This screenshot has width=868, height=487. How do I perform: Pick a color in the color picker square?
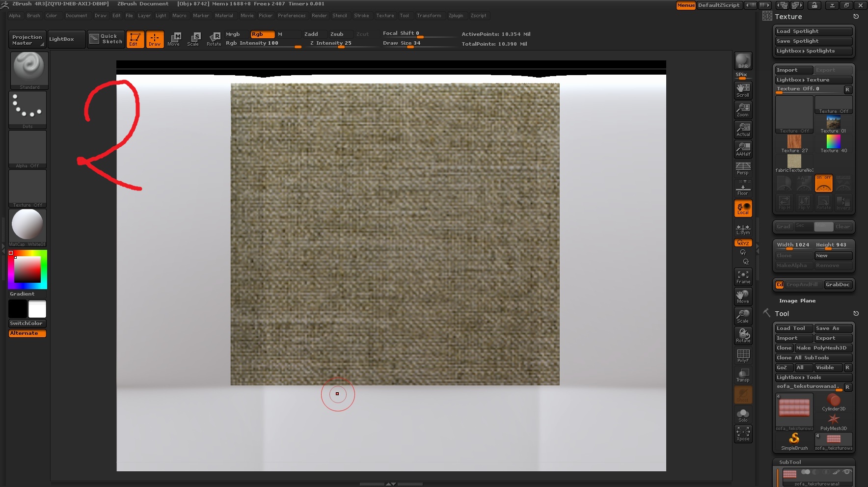[x=27, y=270]
